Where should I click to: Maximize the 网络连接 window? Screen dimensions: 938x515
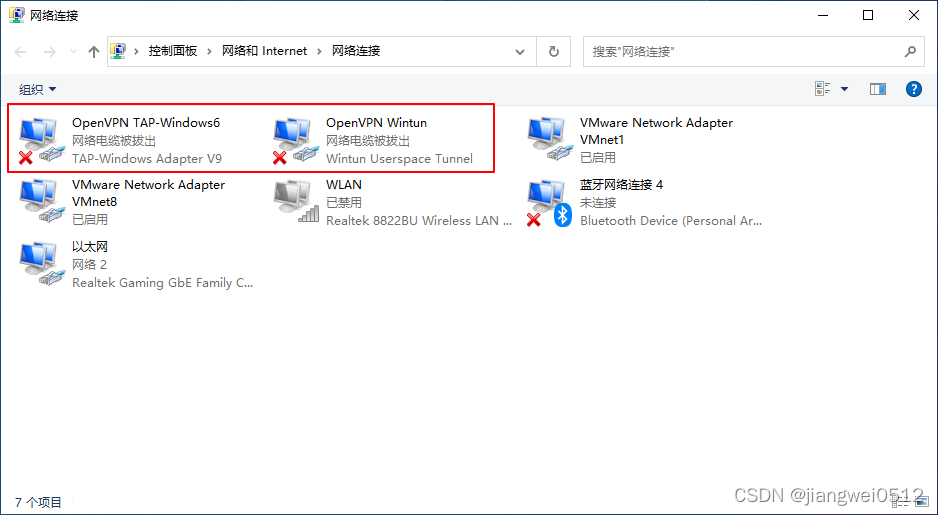tap(868, 15)
